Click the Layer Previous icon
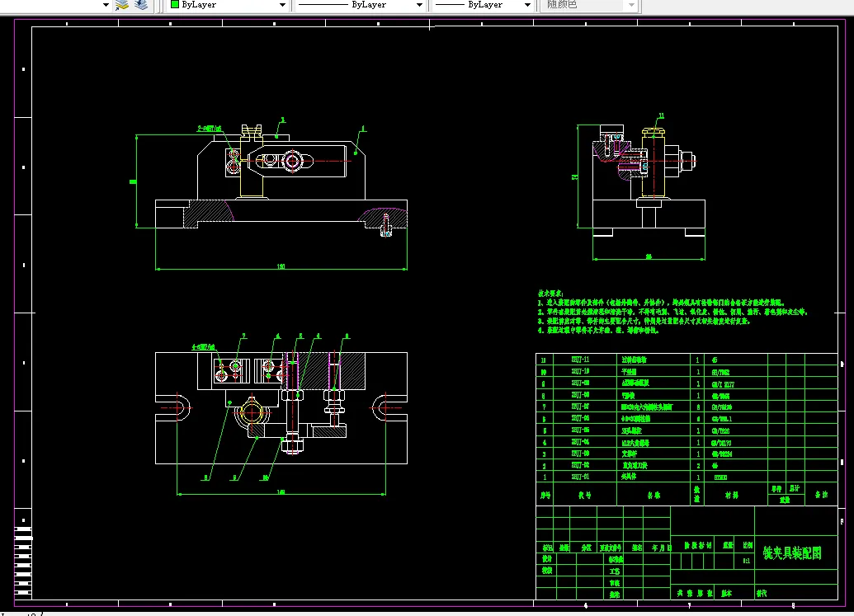Viewport: 854px width, 616px height. pos(141,5)
